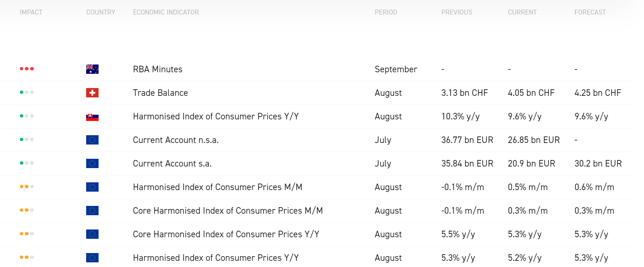
Task: Click EU flag beside Current Account s.a.
Action: (x=92, y=163)
